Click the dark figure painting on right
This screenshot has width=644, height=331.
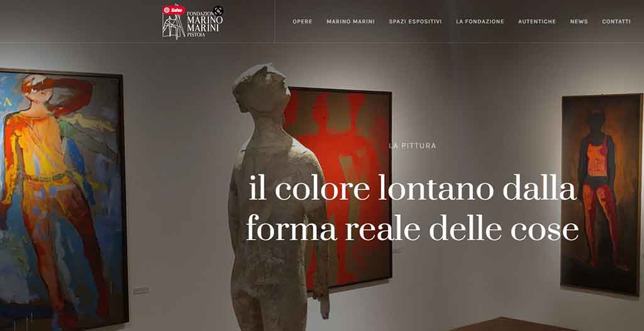[601, 194]
